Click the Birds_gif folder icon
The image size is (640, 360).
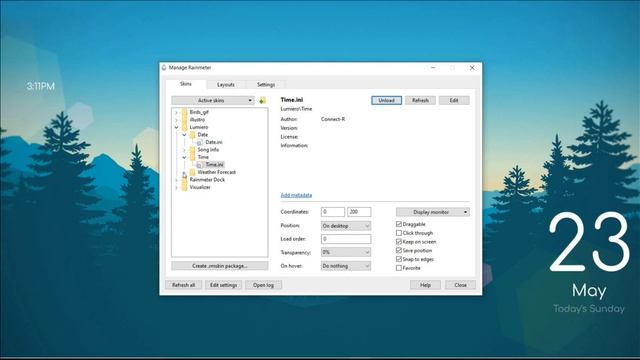click(x=184, y=112)
